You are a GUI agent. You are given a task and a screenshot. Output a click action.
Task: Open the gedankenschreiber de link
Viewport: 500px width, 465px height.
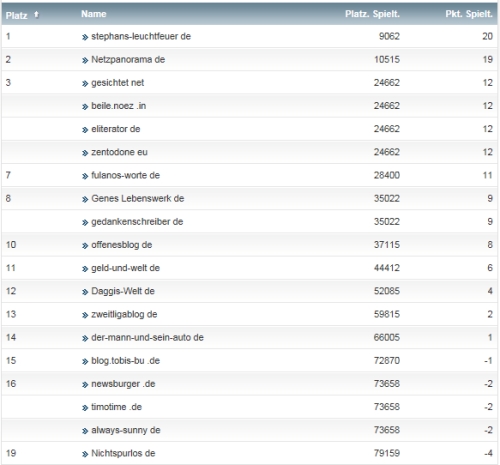137,222
